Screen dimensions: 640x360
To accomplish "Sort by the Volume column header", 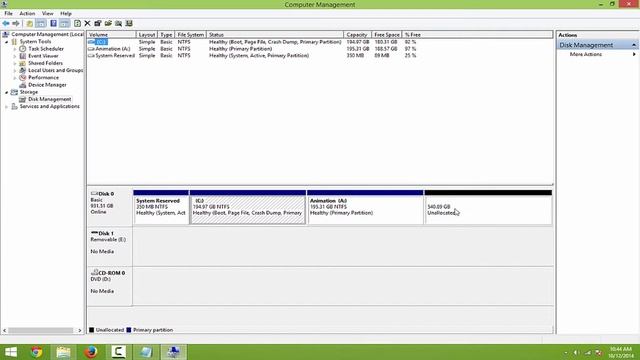I will (x=111, y=35).
